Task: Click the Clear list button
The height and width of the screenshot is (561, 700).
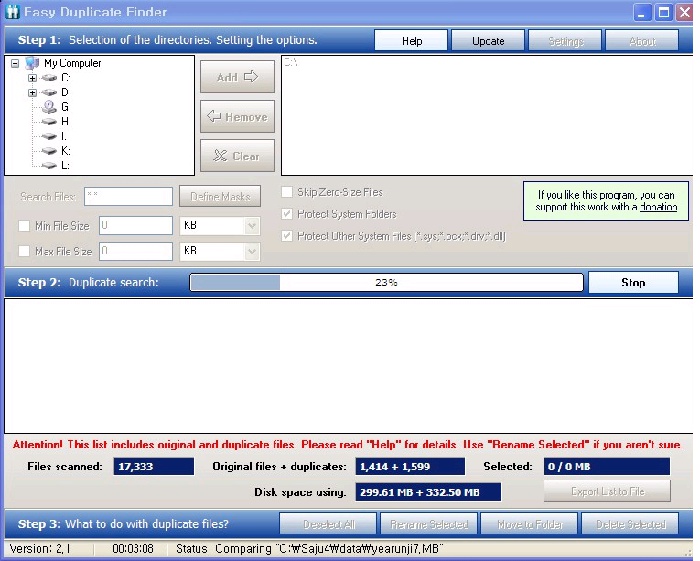Action: click(x=238, y=156)
